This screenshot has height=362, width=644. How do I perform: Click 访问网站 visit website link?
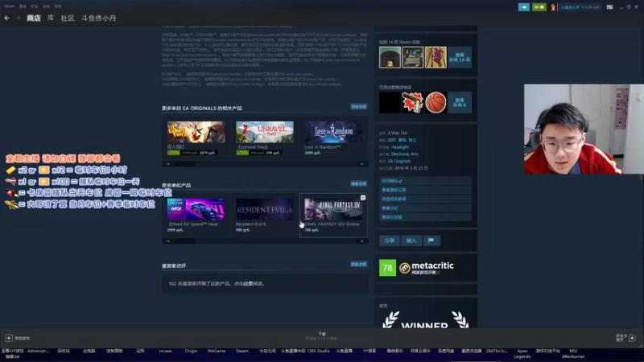pyautogui.click(x=425, y=181)
